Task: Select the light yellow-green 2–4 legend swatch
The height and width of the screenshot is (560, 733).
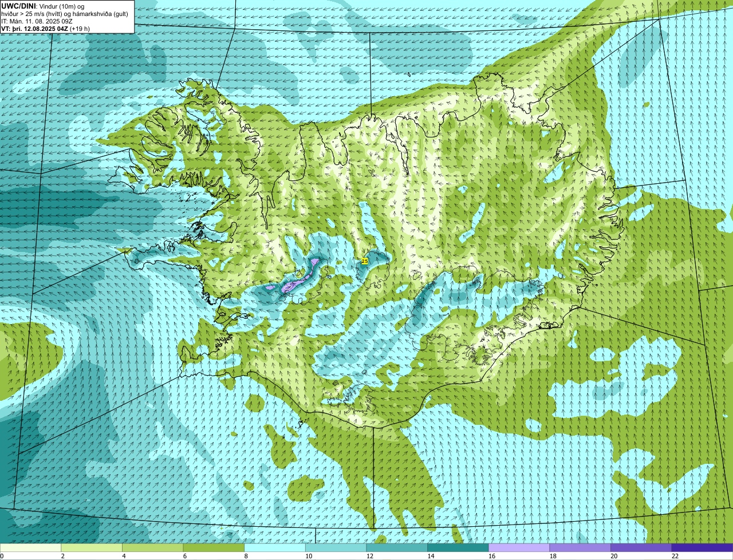Action: tap(92, 547)
